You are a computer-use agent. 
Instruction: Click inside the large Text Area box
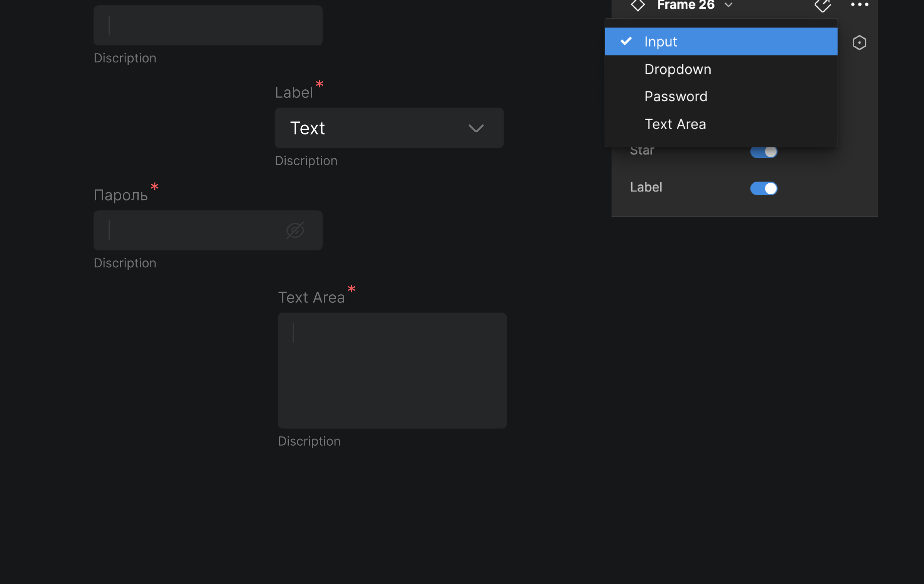[392, 371]
